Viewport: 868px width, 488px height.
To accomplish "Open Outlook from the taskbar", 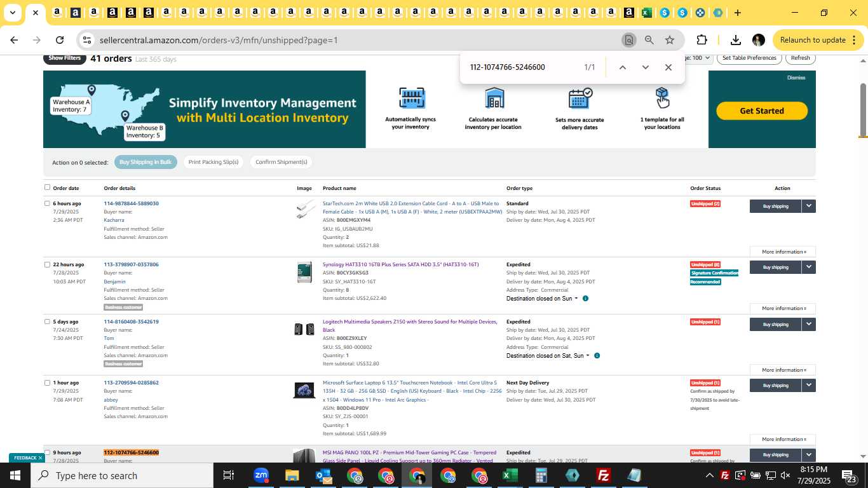I will coord(323,475).
